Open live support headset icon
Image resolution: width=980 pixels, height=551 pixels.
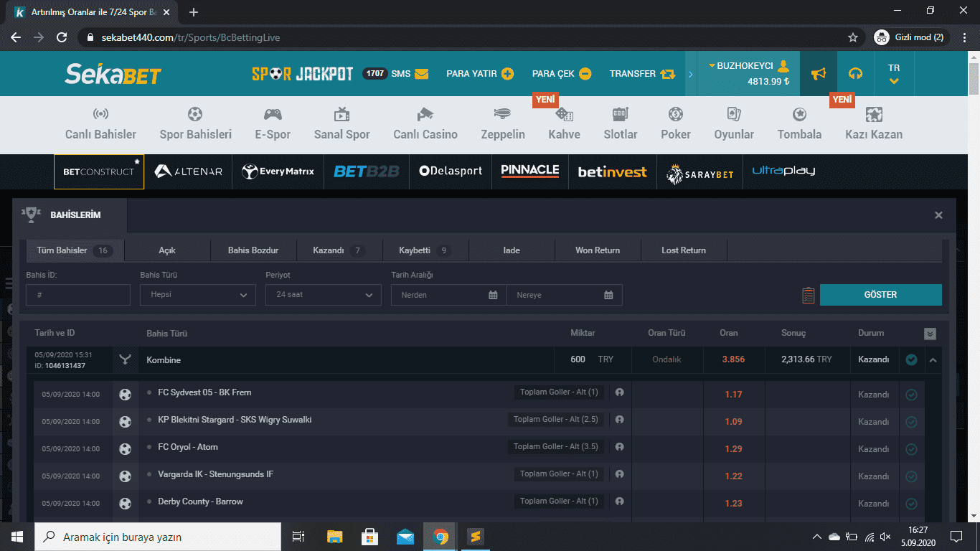[855, 73]
